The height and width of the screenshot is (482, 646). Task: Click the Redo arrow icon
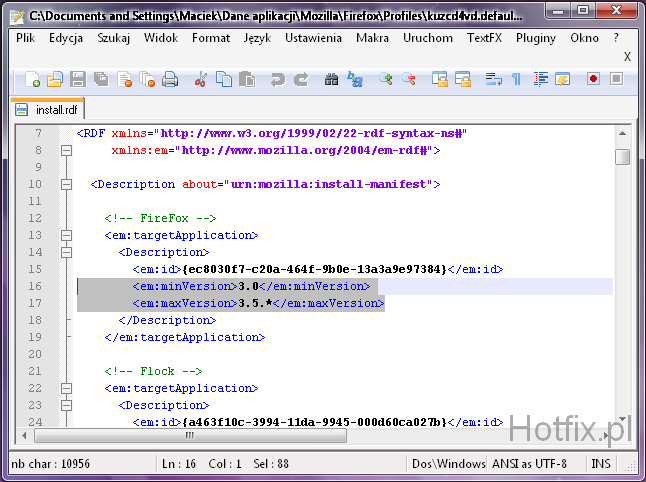point(301,79)
